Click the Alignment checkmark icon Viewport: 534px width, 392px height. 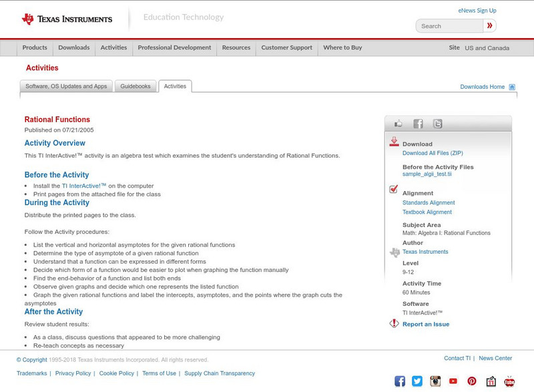tap(393, 189)
